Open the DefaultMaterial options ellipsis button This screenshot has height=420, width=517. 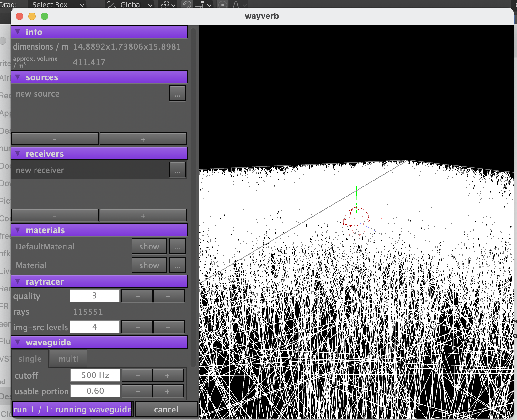click(x=177, y=247)
